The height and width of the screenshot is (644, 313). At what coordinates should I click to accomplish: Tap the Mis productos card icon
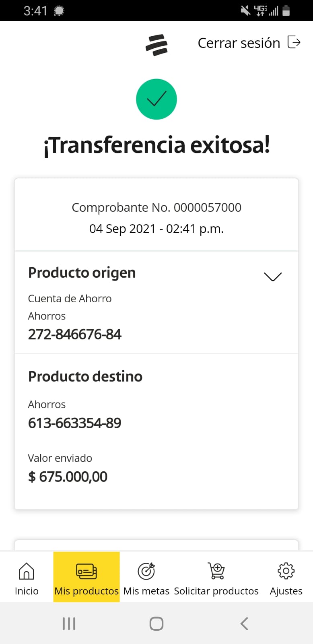coord(86,571)
